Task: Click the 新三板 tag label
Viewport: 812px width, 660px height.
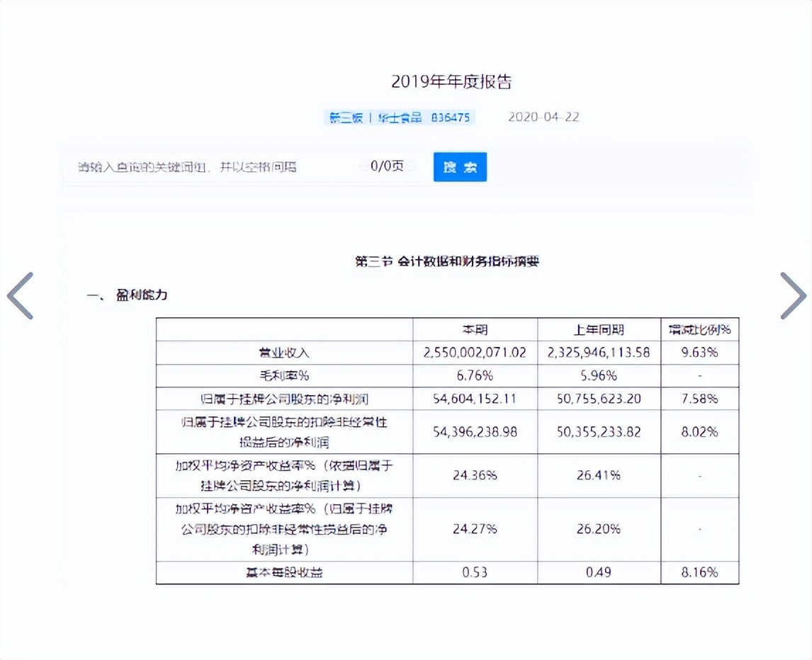Action: point(345,118)
